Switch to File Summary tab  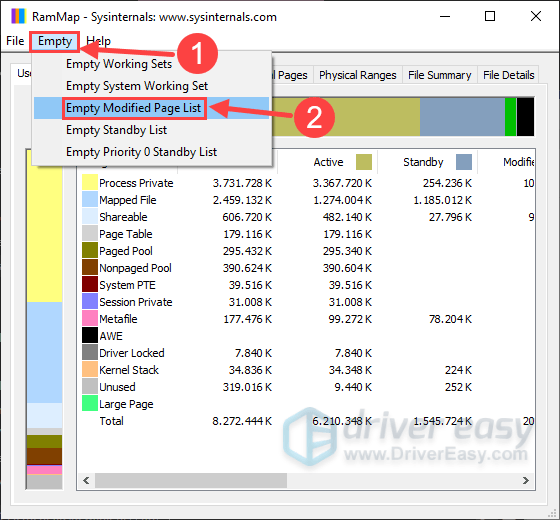click(x=440, y=75)
